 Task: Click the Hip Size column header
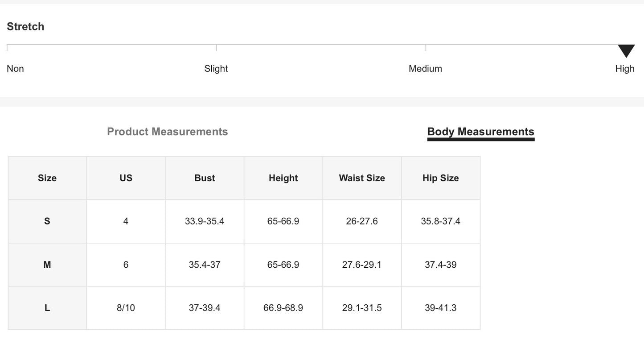point(440,178)
